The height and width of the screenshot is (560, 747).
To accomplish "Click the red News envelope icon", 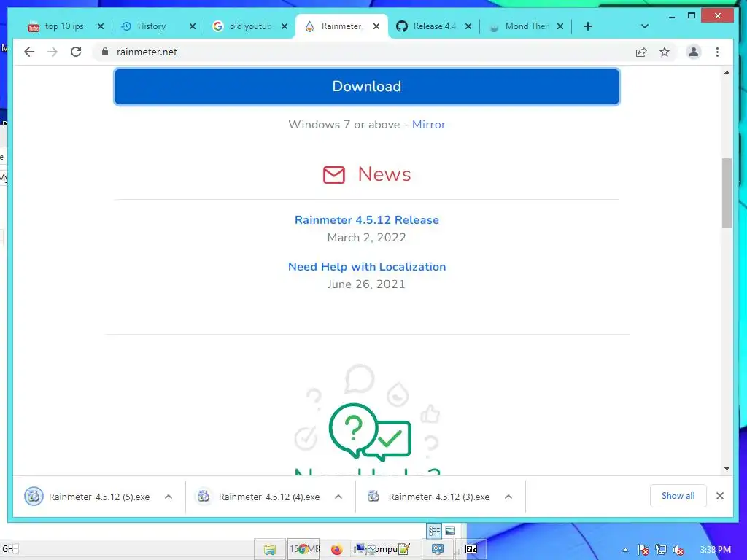I will click(334, 175).
